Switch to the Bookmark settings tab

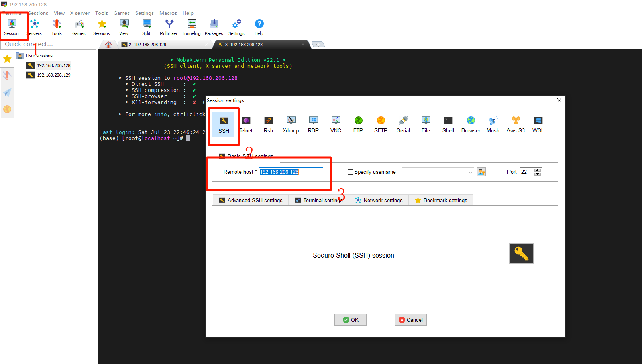pyautogui.click(x=441, y=200)
